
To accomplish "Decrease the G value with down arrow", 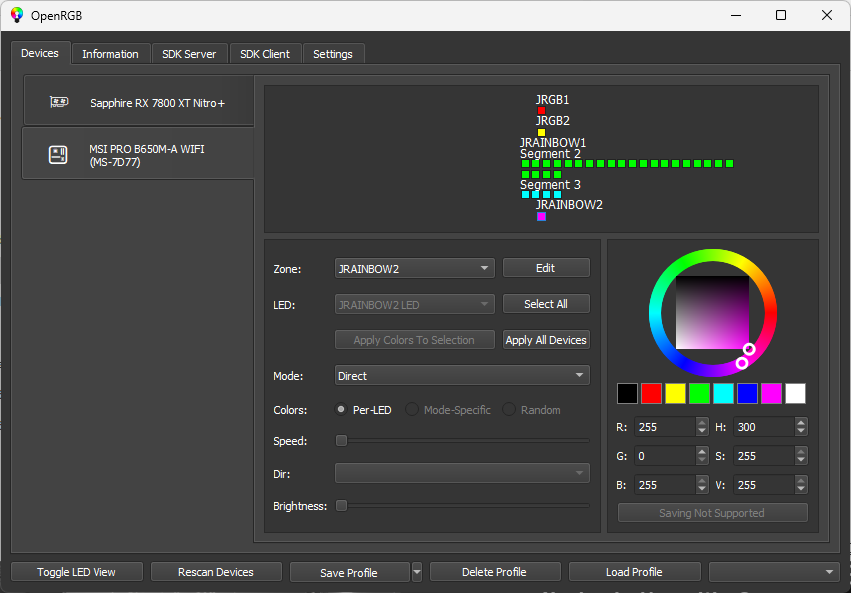I will pyautogui.click(x=702, y=461).
